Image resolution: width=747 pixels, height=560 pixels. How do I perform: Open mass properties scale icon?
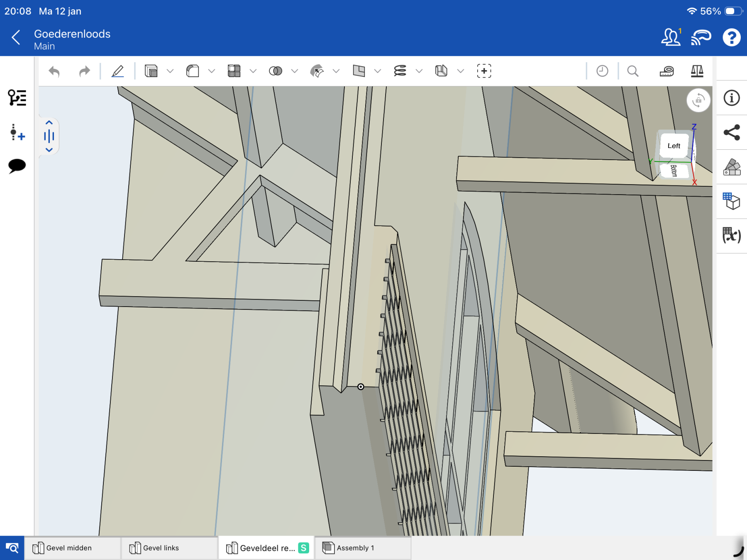[697, 71]
